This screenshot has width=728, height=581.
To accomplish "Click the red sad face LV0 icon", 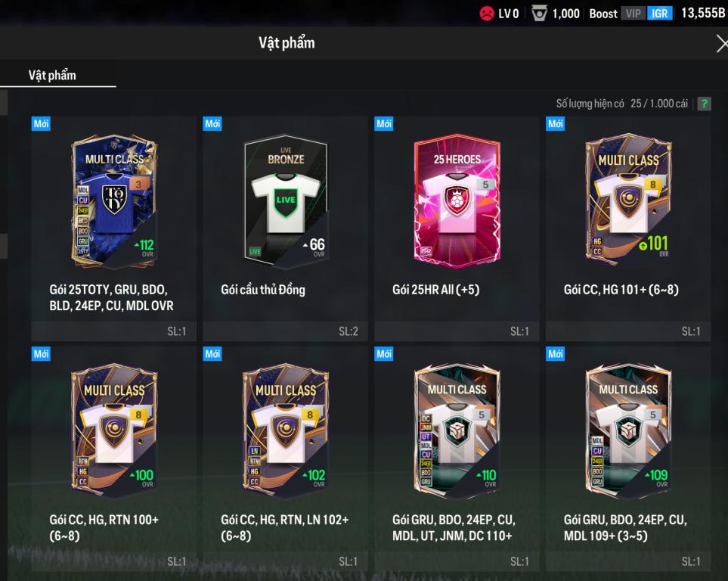I will [486, 13].
